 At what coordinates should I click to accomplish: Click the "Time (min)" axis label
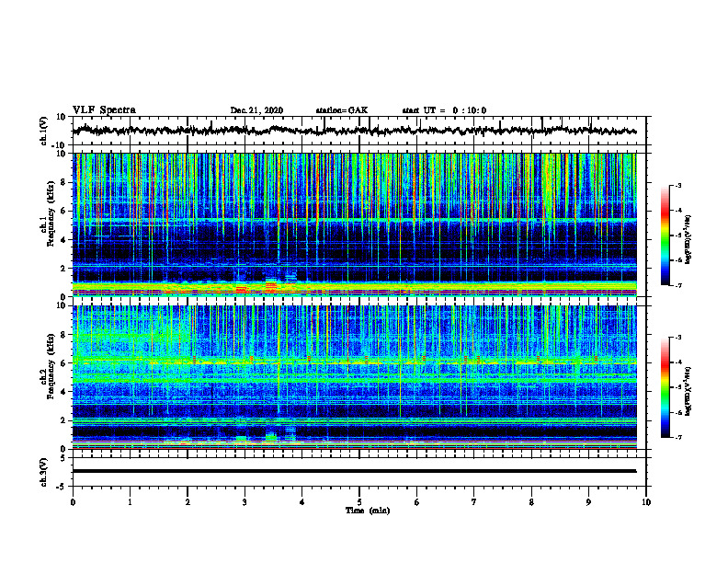368,511
